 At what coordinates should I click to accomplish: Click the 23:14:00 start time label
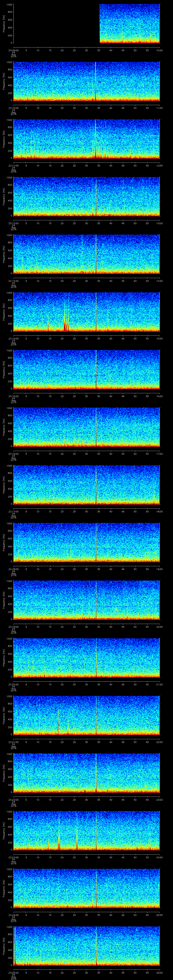coord(14,338)
